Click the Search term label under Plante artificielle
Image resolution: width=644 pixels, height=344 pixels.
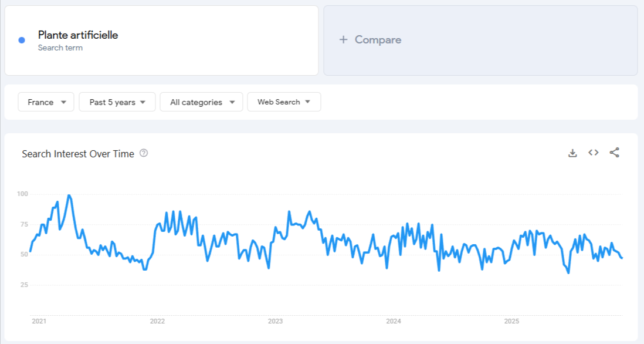pos(60,48)
